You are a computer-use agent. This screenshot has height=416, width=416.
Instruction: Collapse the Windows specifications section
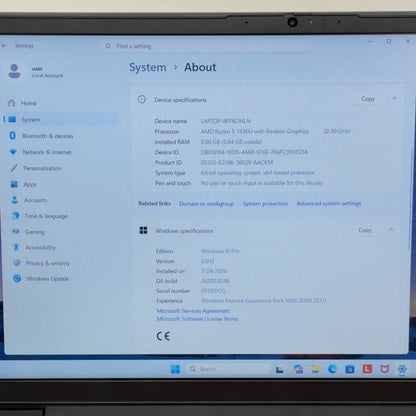pos(391,230)
